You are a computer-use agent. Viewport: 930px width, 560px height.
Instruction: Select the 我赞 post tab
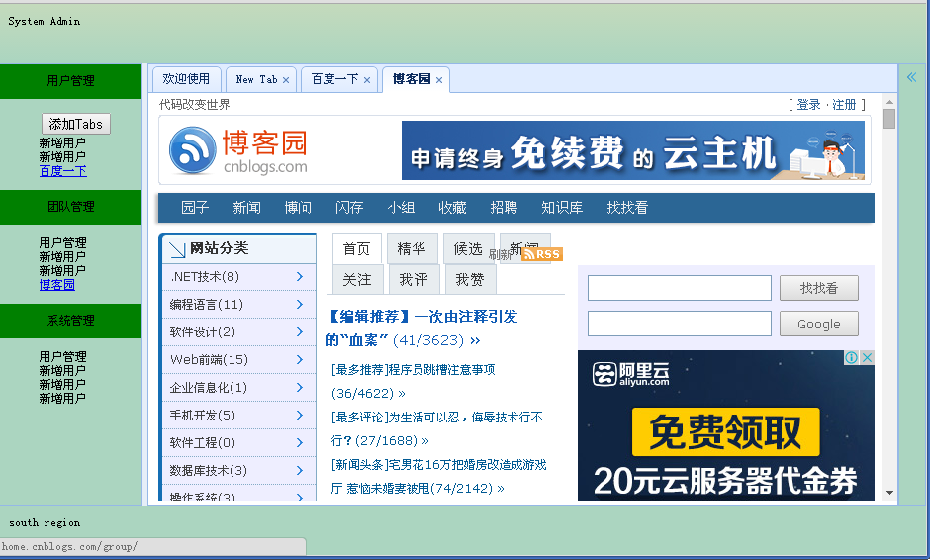470,279
